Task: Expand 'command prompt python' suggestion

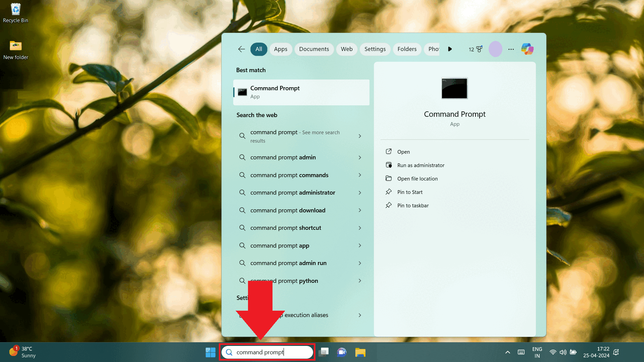Action: [x=359, y=281]
